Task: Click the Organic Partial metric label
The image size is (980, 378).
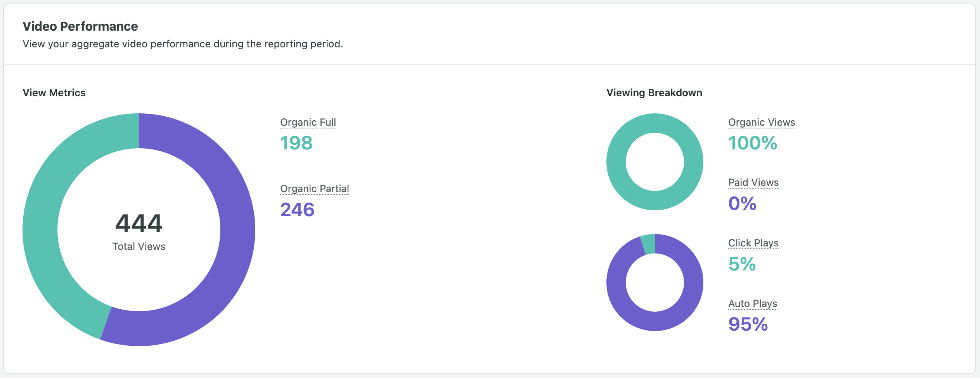Action: (314, 189)
